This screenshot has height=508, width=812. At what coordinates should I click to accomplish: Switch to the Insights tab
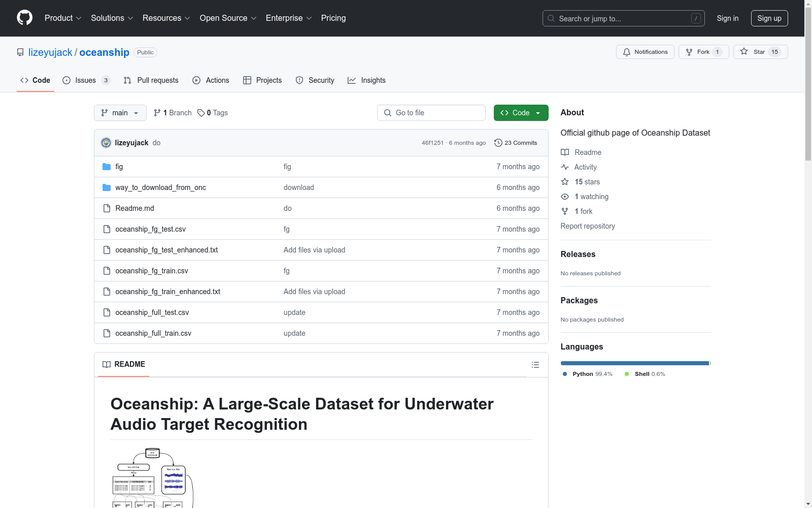[x=367, y=80]
